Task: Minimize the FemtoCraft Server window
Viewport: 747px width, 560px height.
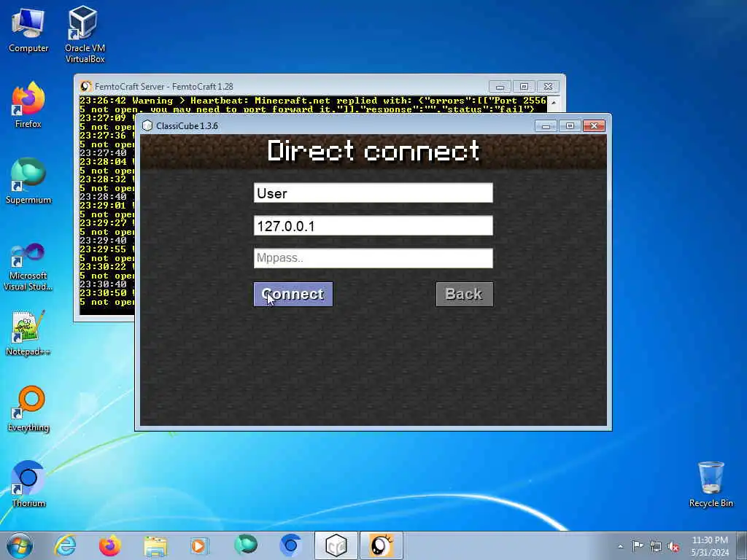Action: [x=500, y=87]
